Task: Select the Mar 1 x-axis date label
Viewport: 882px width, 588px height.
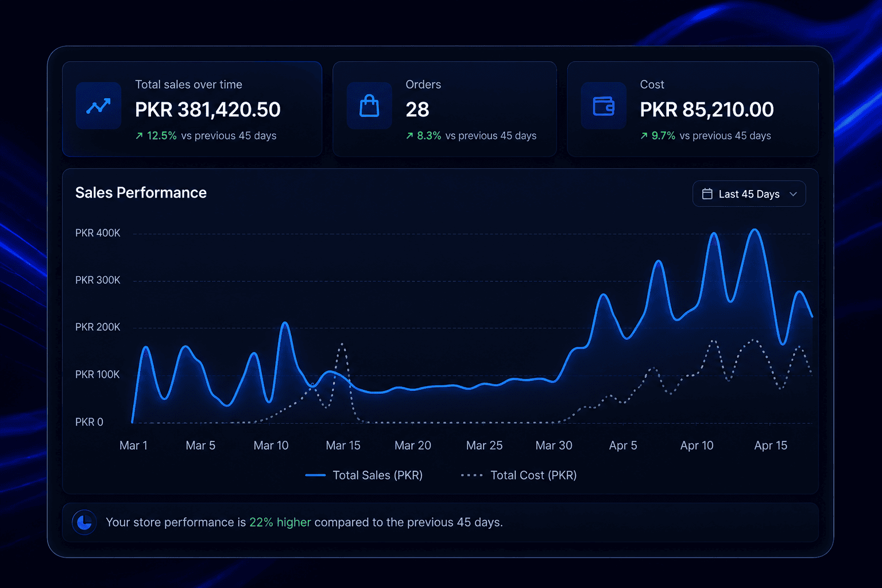Action: (x=133, y=446)
